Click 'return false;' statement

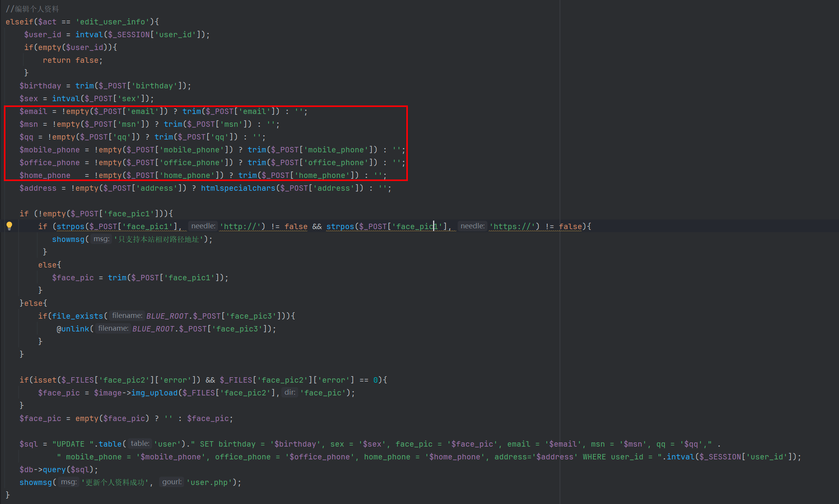(73, 60)
